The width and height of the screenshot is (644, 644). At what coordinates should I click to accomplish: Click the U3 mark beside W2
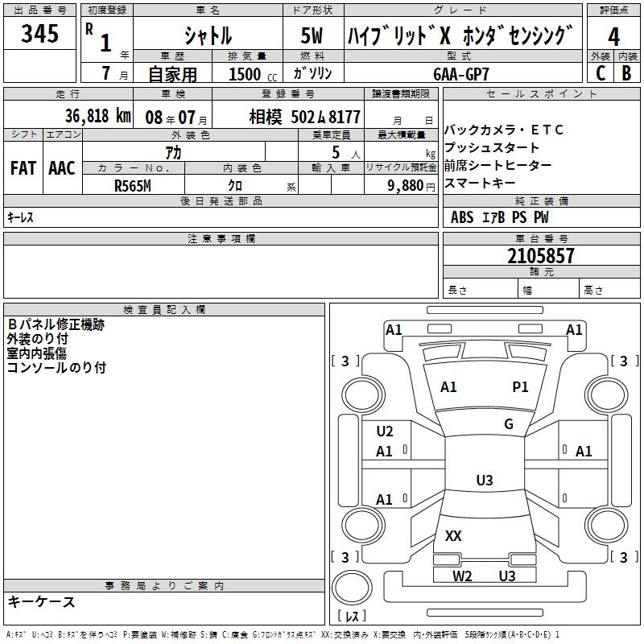(x=507, y=576)
